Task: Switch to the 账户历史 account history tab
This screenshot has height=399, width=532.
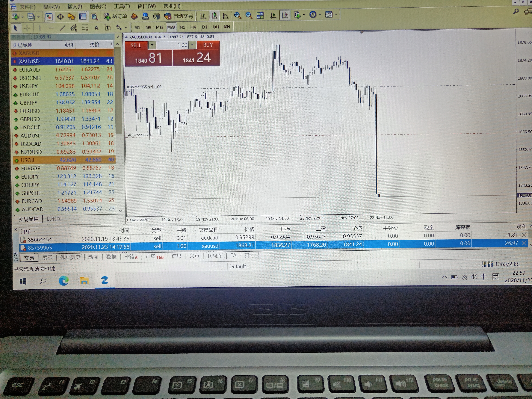Action: click(70, 257)
